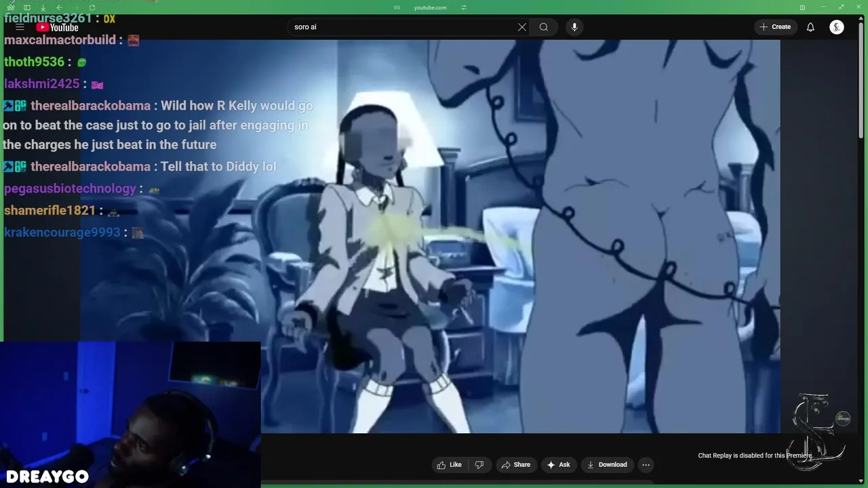Click chat username thoth9536

(x=34, y=62)
